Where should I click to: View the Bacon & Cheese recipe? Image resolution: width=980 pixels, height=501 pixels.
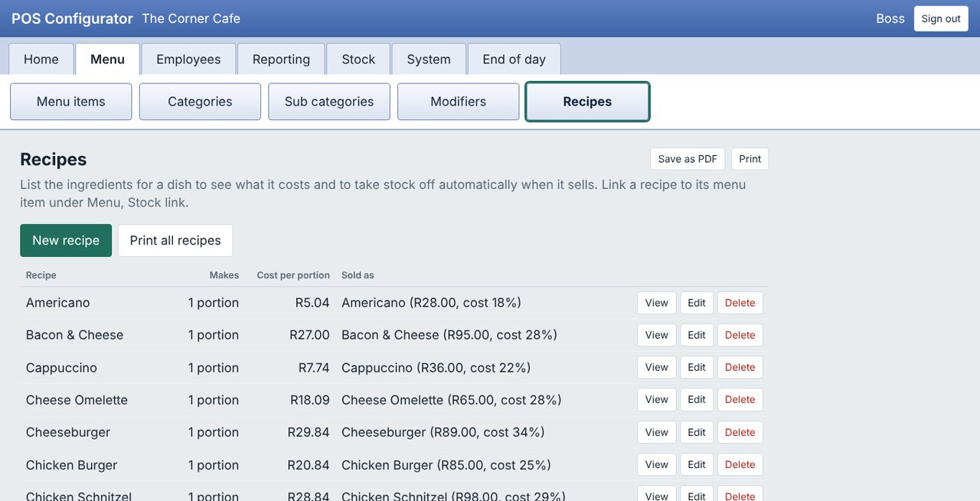click(x=657, y=335)
